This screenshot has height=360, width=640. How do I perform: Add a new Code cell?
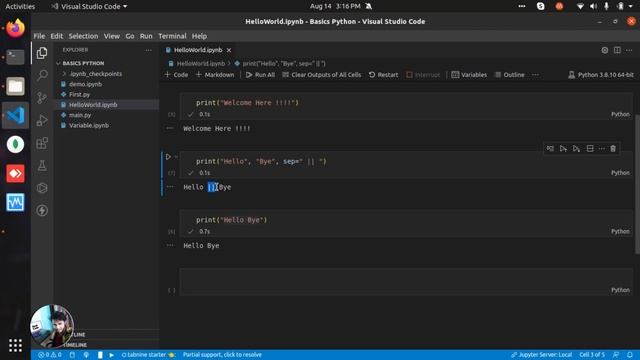pos(176,75)
